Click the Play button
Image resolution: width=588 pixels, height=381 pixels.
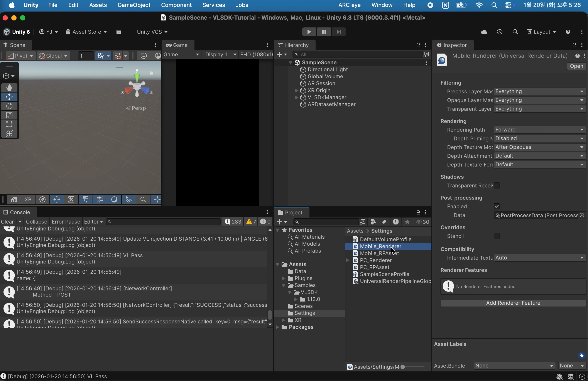click(309, 32)
